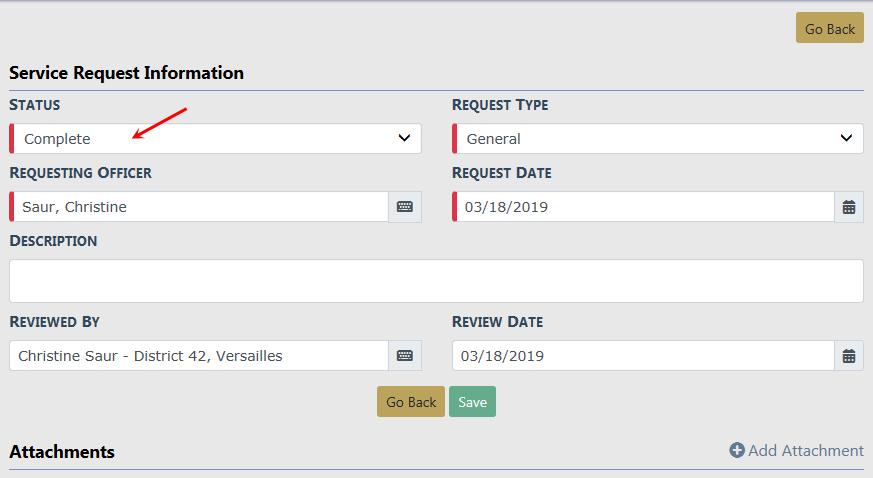
Task: Open calendar picker for Request Date
Action: point(849,207)
